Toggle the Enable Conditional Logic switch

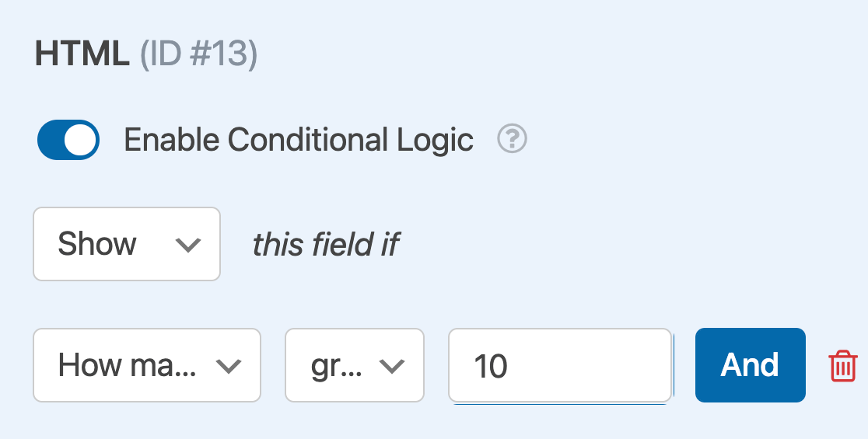pyautogui.click(x=68, y=140)
